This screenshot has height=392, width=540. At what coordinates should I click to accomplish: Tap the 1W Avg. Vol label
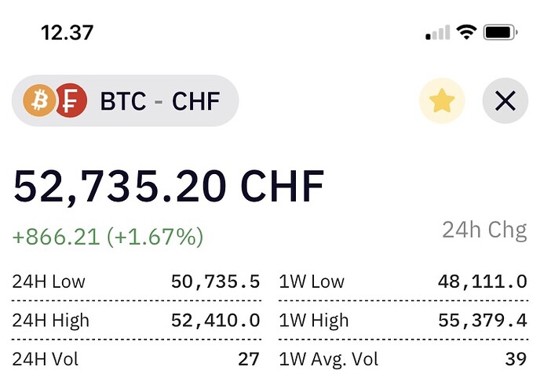329,359
